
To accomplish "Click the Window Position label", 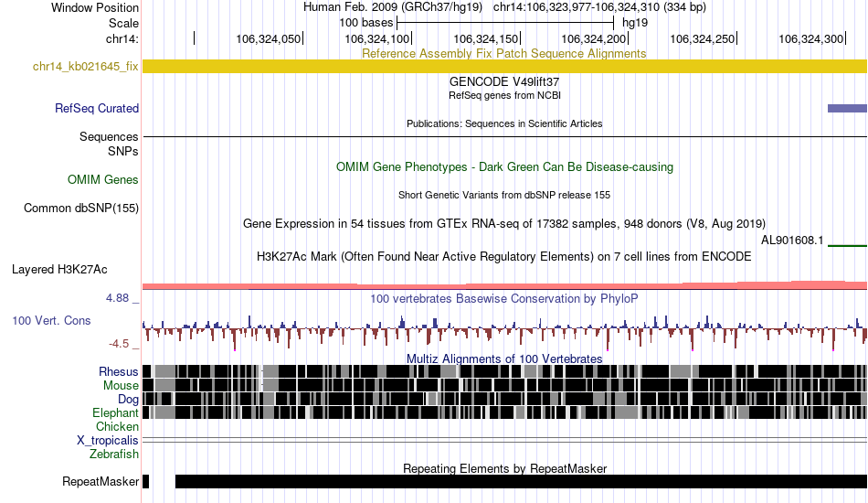I will point(95,7).
